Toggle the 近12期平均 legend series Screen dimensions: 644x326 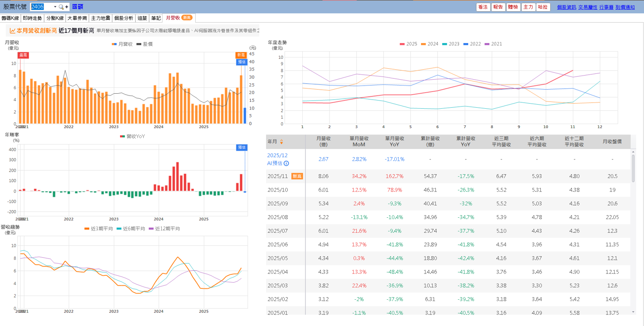point(165,229)
